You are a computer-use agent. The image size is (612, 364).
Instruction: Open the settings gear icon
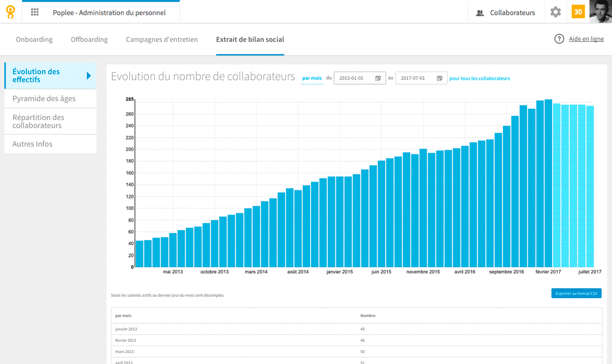click(555, 12)
